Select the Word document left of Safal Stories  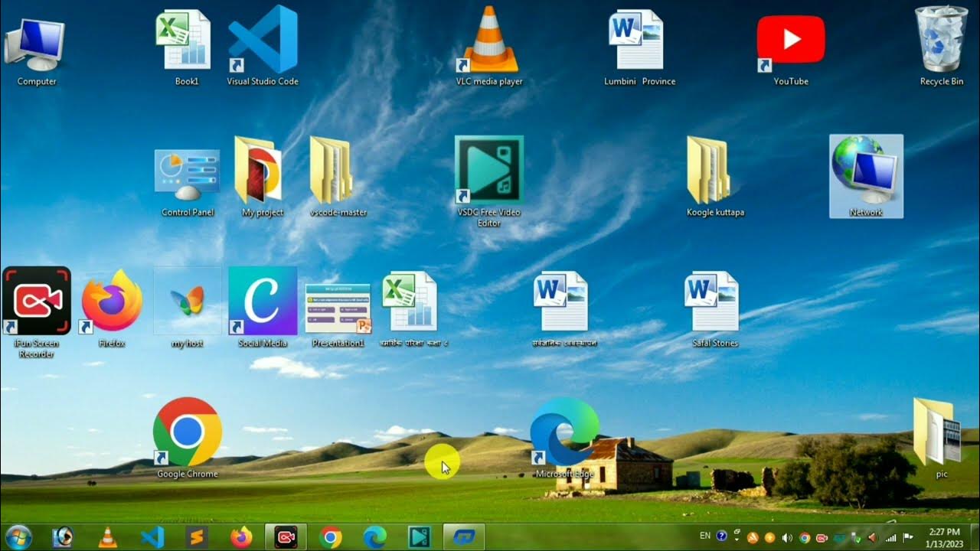pyautogui.click(x=564, y=308)
